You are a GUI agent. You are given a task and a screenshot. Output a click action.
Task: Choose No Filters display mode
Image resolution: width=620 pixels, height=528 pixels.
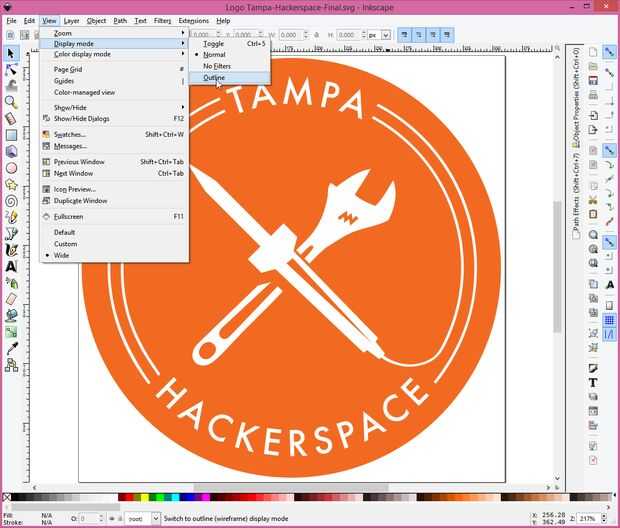tap(230, 66)
